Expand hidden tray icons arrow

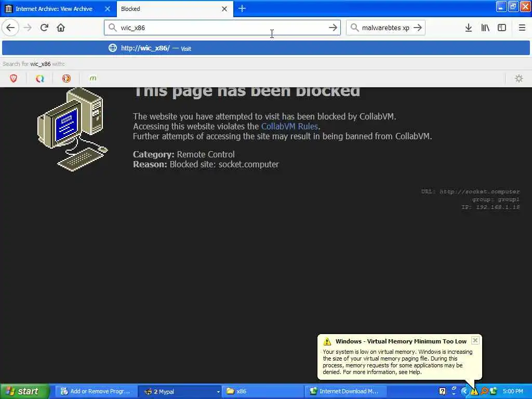click(464, 392)
